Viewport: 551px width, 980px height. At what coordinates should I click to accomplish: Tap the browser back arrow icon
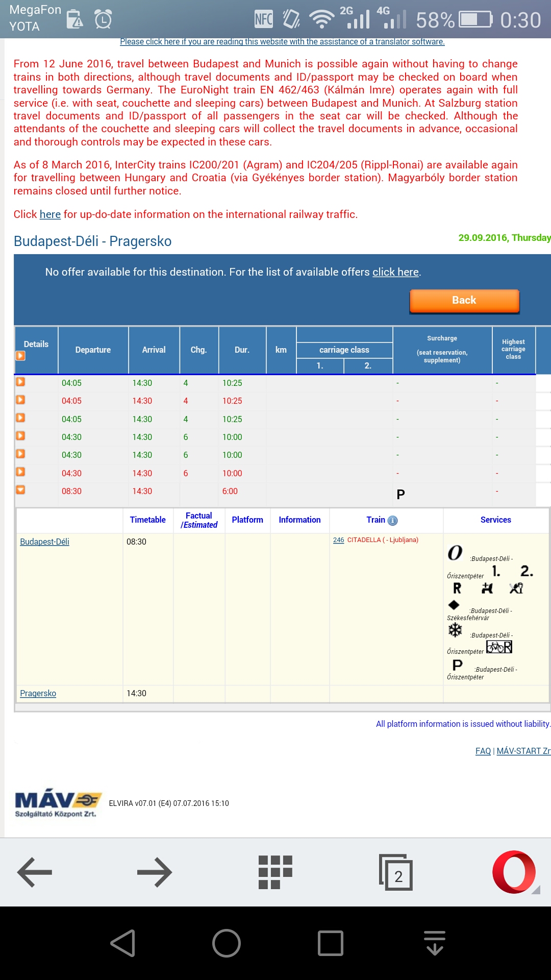point(35,872)
